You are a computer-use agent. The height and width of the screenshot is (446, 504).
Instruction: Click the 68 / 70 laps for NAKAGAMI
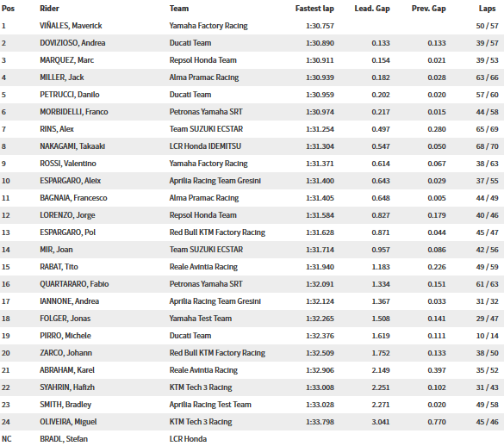(x=487, y=146)
